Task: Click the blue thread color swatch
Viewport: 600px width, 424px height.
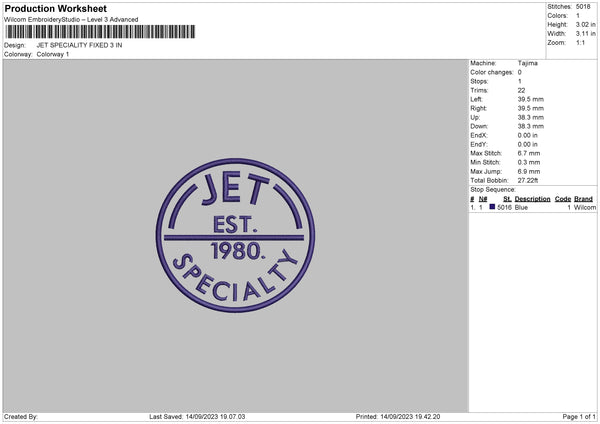Action: pyautogui.click(x=492, y=207)
